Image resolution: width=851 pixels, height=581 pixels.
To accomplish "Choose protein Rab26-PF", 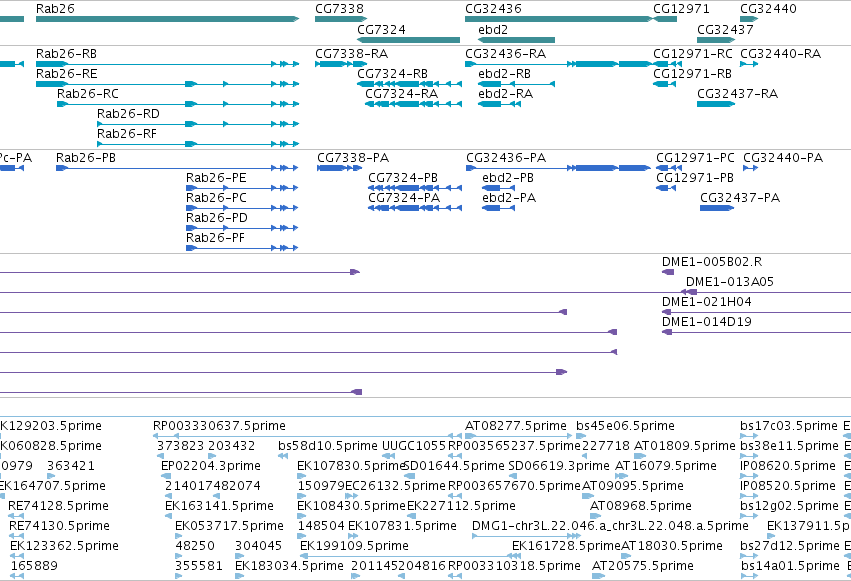I will click(x=215, y=238).
